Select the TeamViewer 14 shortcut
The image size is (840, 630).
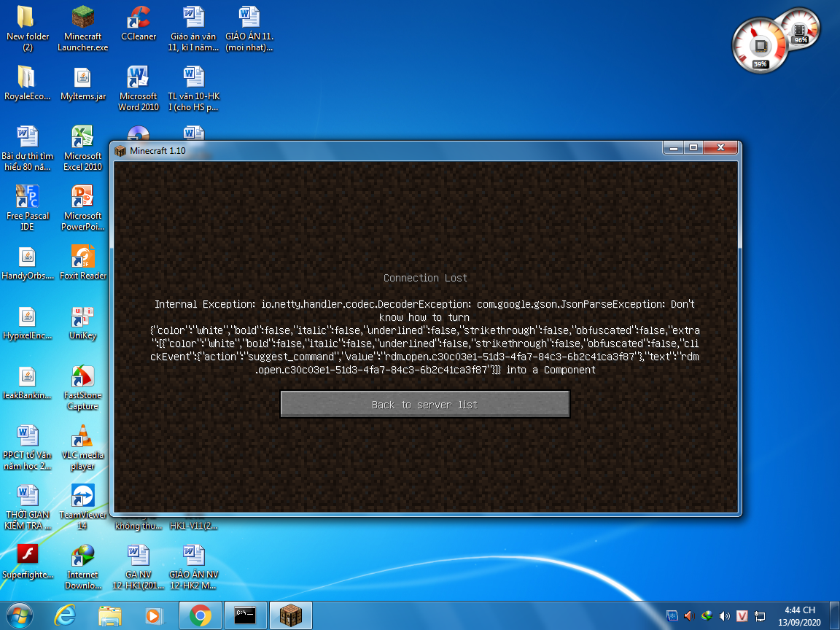click(83, 507)
